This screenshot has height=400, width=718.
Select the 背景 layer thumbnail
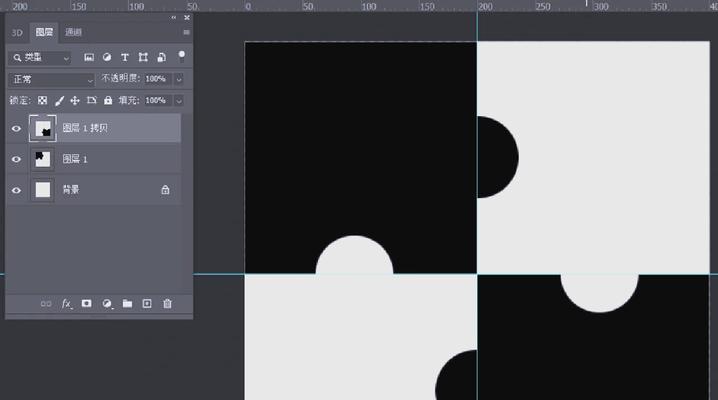point(43,190)
